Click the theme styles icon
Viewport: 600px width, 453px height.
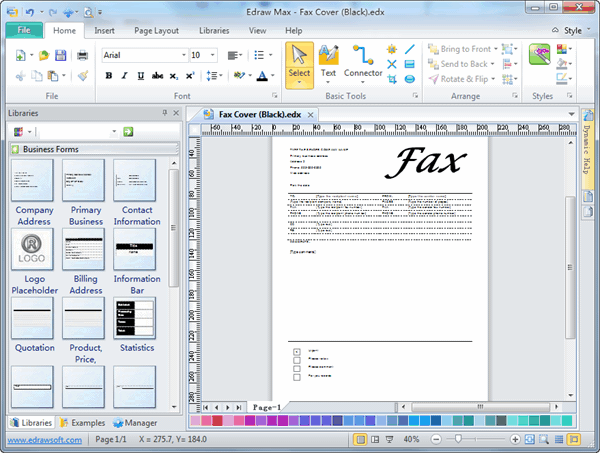tap(540, 54)
